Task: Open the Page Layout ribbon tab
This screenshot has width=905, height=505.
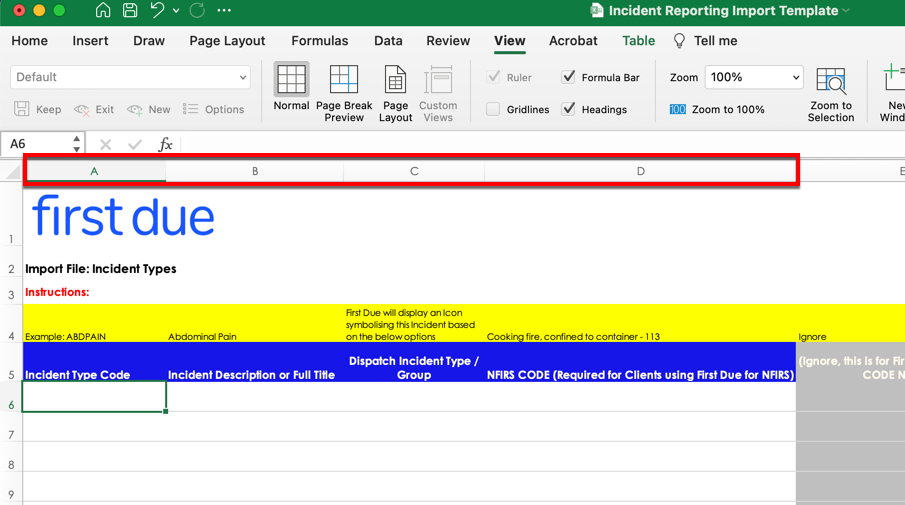Action: [x=227, y=41]
